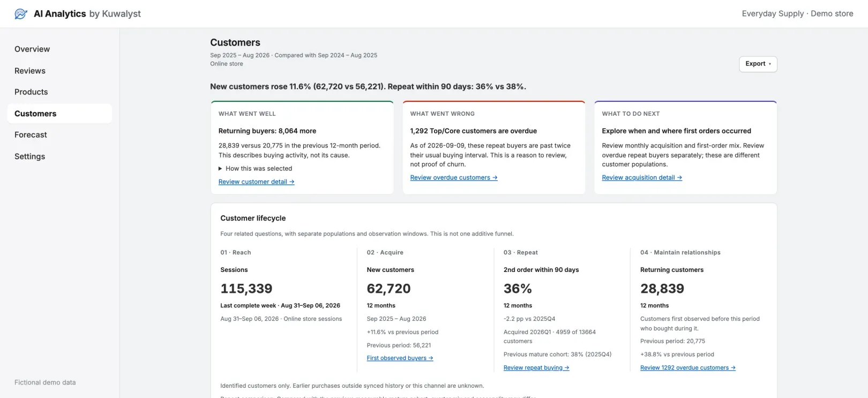Click the 'Identified customers only' footnote

tap(352, 386)
